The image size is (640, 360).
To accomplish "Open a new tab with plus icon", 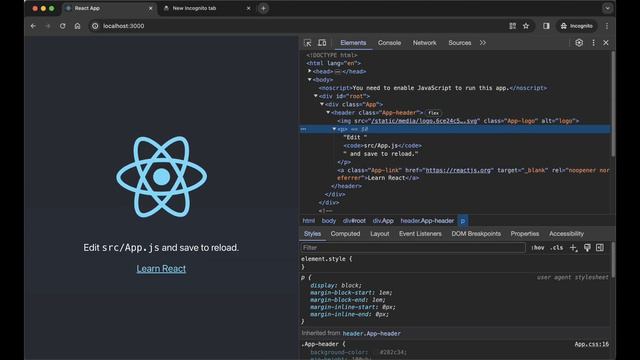I will click(x=263, y=8).
